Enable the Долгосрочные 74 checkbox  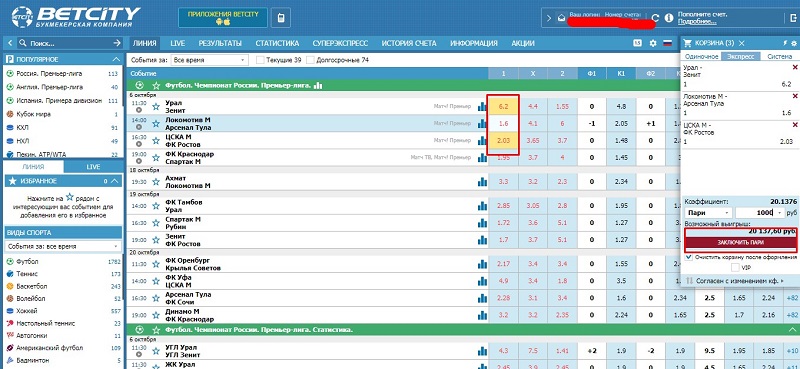point(310,60)
